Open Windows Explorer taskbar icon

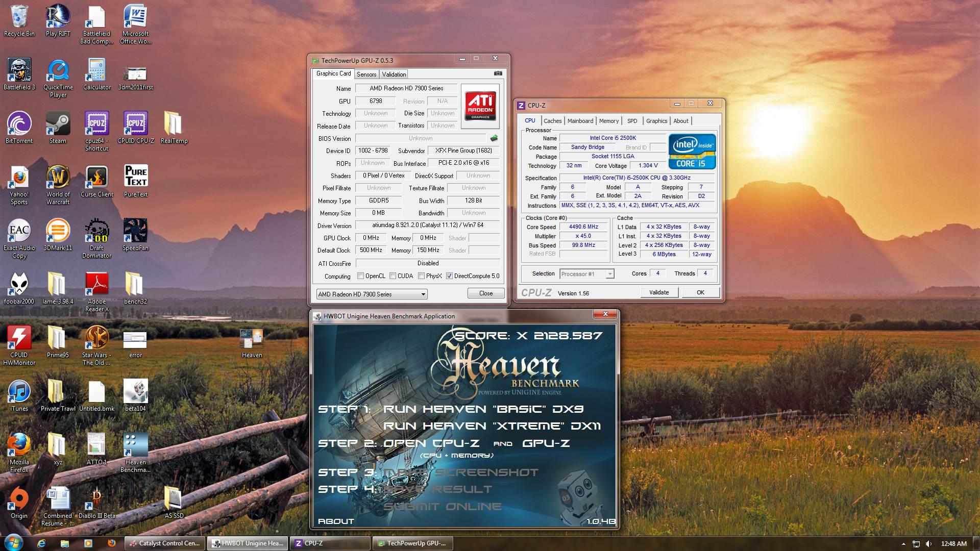(64, 543)
